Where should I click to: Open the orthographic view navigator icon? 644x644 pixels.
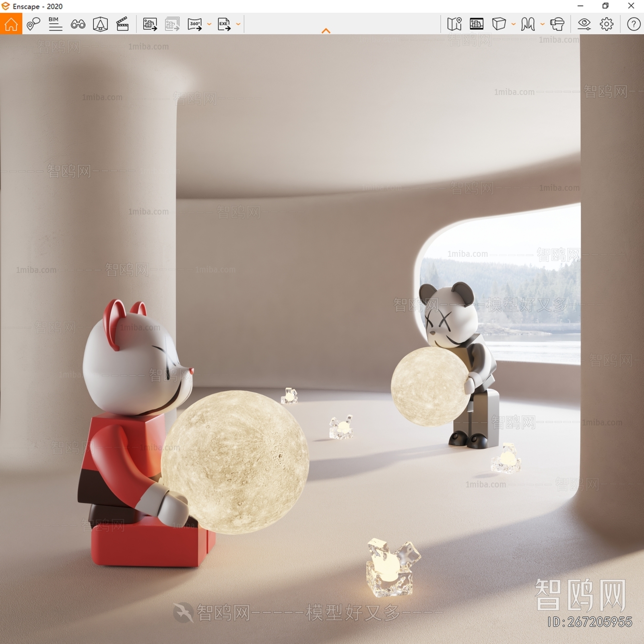pos(100,24)
